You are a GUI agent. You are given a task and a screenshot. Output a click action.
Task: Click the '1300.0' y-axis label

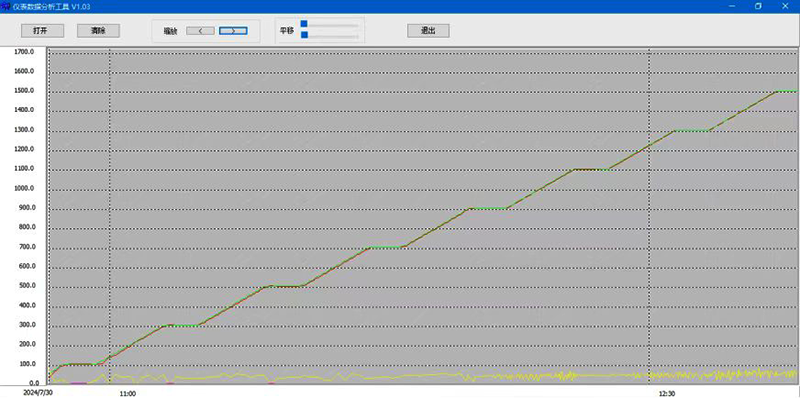24,130
